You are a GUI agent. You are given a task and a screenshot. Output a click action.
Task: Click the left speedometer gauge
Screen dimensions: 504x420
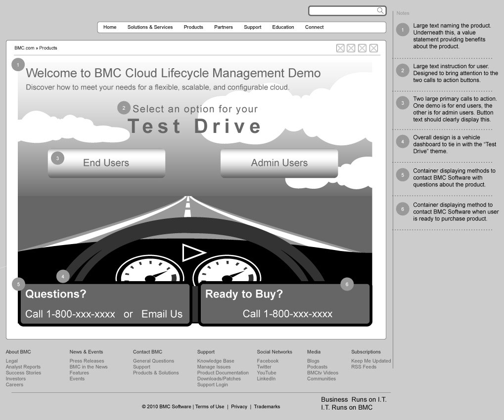(x=149, y=271)
